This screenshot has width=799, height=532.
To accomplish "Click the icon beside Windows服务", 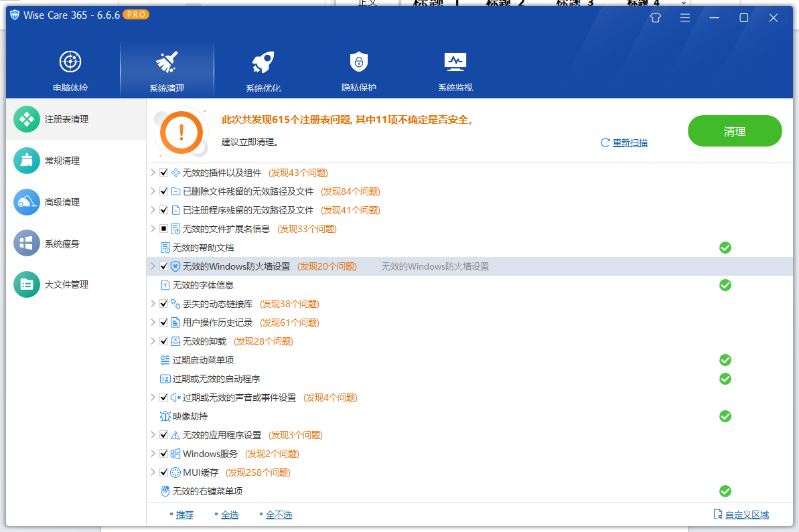I will pos(175,454).
